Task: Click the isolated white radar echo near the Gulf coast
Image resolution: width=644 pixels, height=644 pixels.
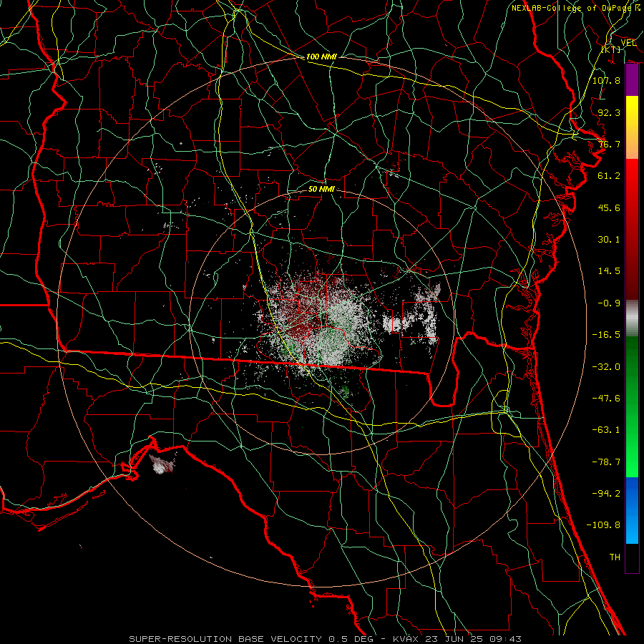Action: tap(163, 464)
